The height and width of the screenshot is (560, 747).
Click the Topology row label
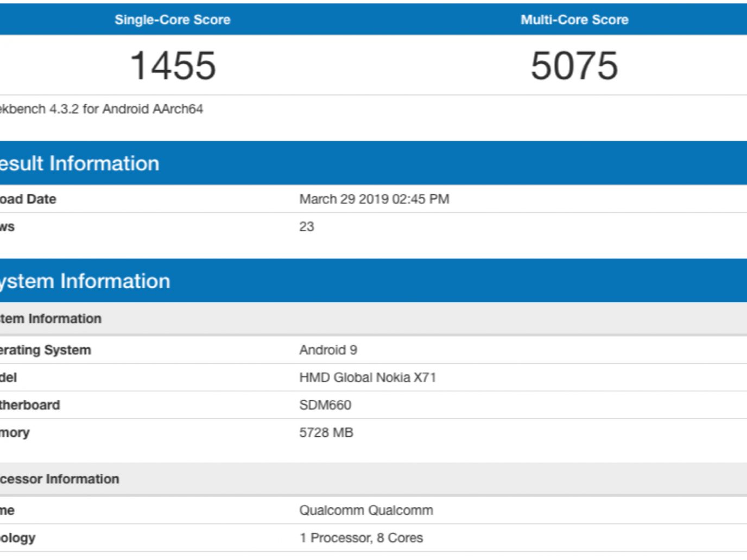(x=17, y=538)
